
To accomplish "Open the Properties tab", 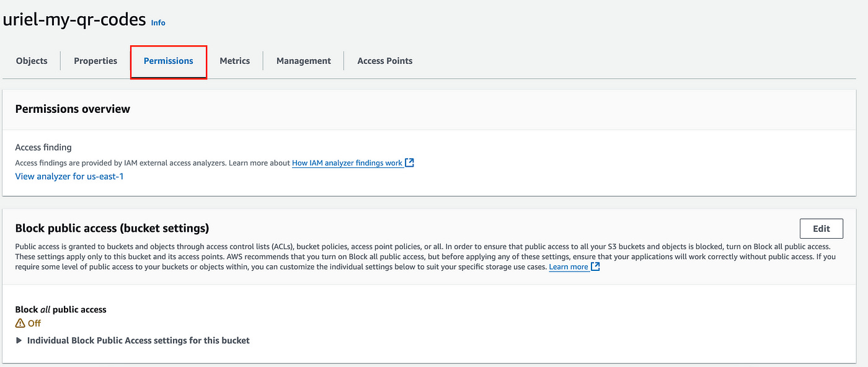I will [x=95, y=61].
